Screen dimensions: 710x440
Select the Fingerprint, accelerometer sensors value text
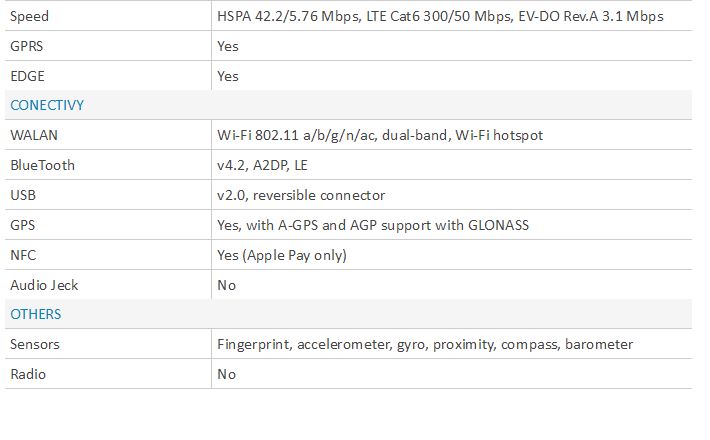pos(425,344)
